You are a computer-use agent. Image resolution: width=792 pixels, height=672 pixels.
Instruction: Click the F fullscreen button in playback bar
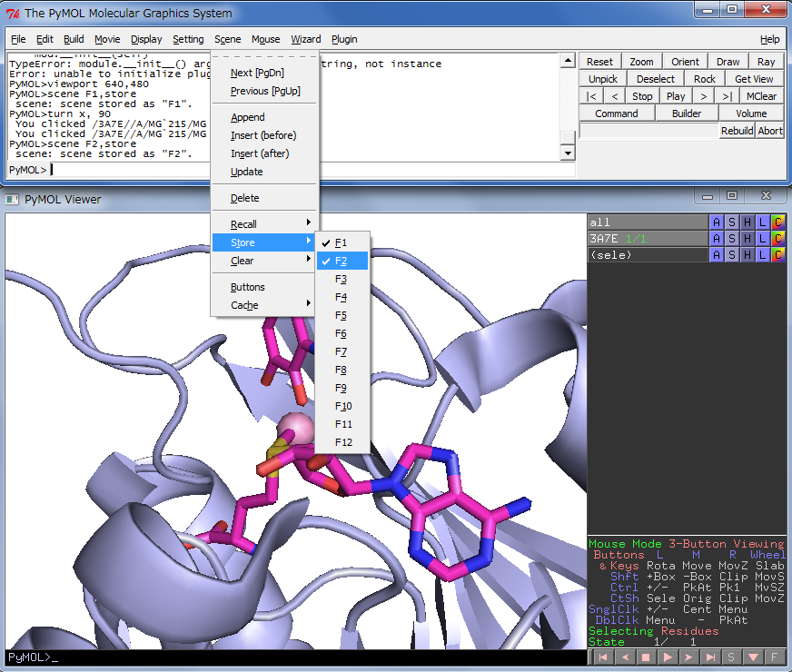click(x=774, y=657)
